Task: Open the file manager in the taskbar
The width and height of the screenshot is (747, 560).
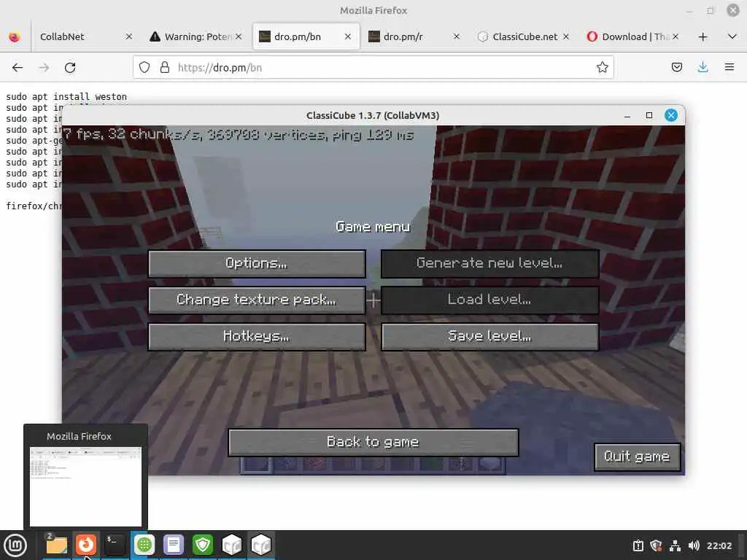Action: 56,545
